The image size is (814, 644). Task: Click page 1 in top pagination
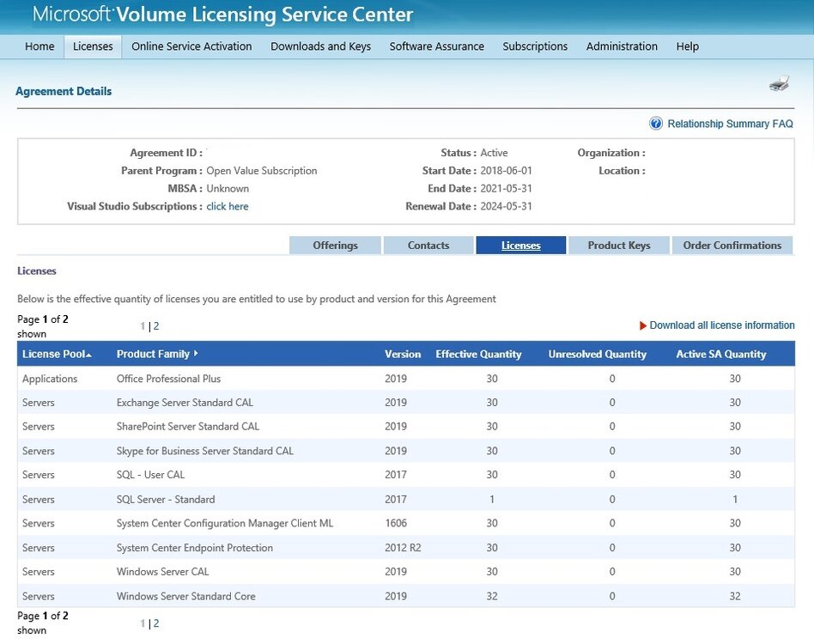(143, 326)
